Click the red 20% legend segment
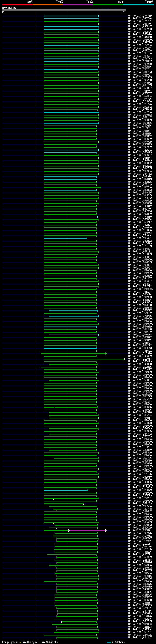 (18, 4)
